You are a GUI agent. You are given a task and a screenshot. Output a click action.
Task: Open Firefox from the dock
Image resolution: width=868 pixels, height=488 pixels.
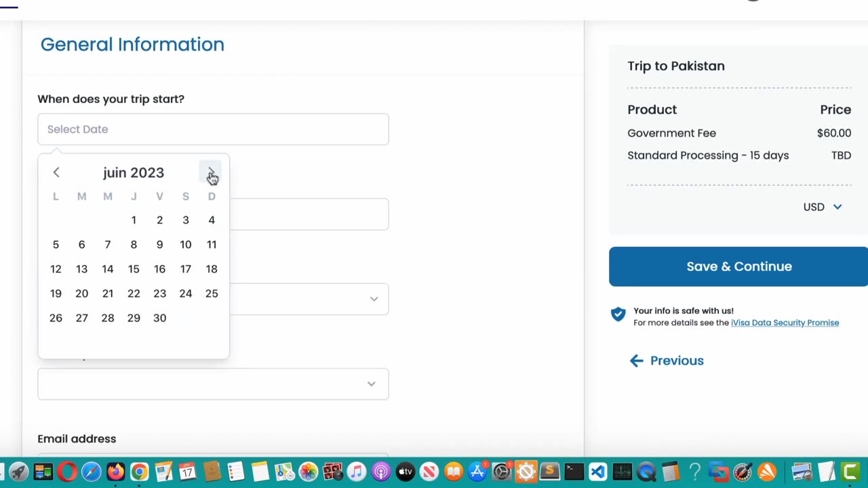pos(115,472)
